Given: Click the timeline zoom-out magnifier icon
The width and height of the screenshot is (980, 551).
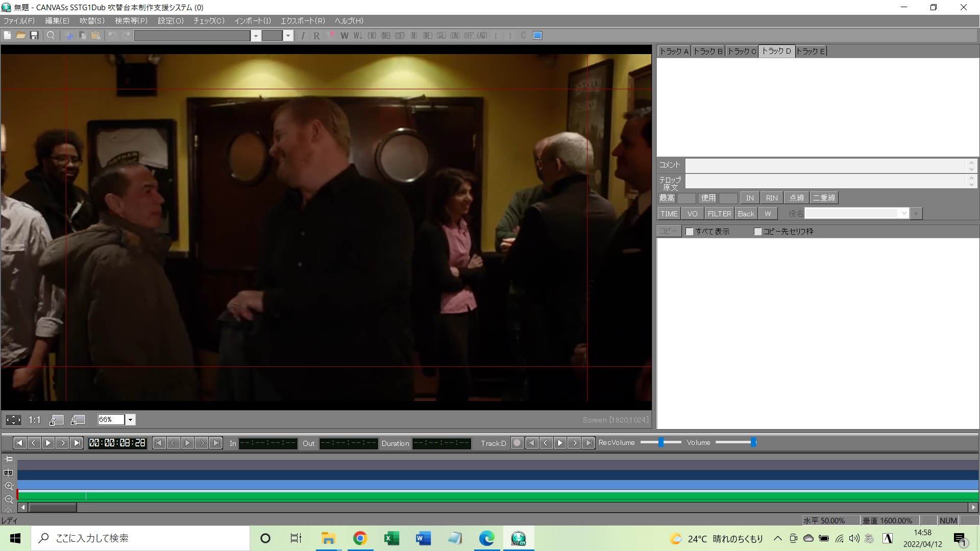Looking at the screenshot, I should tap(9, 499).
